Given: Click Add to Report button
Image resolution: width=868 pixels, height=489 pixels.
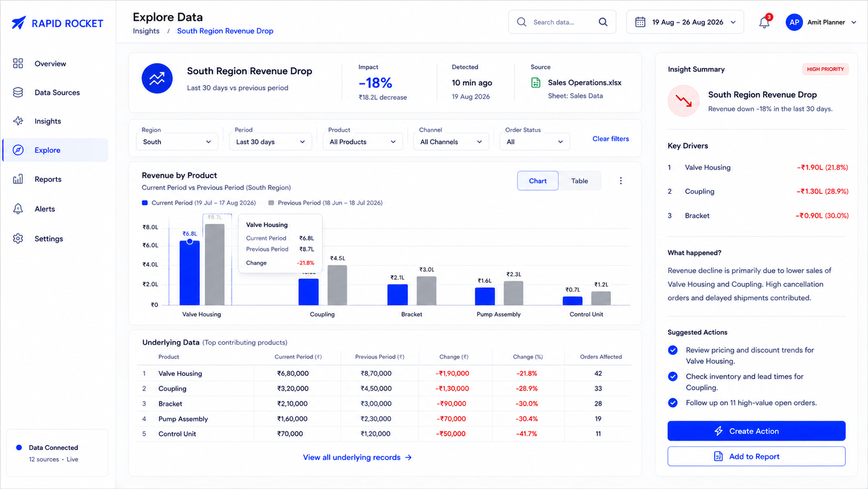Looking at the screenshot, I should (x=756, y=456).
